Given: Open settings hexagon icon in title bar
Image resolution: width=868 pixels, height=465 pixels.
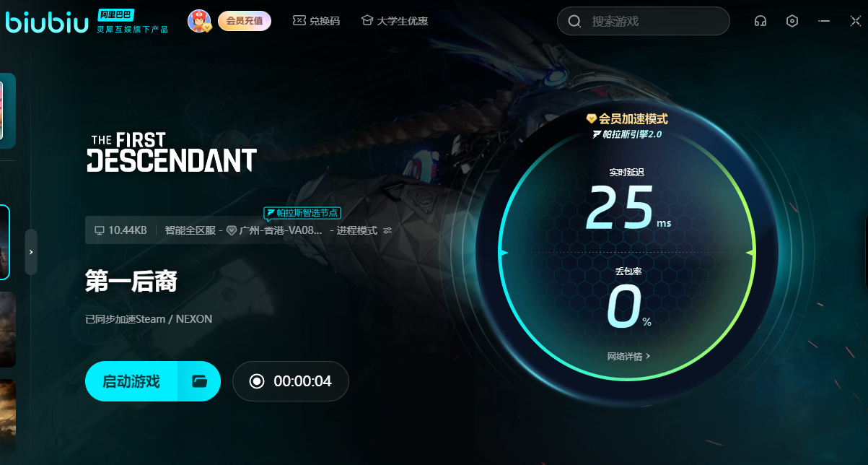Looking at the screenshot, I should pyautogui.click(x=792, y=21).
